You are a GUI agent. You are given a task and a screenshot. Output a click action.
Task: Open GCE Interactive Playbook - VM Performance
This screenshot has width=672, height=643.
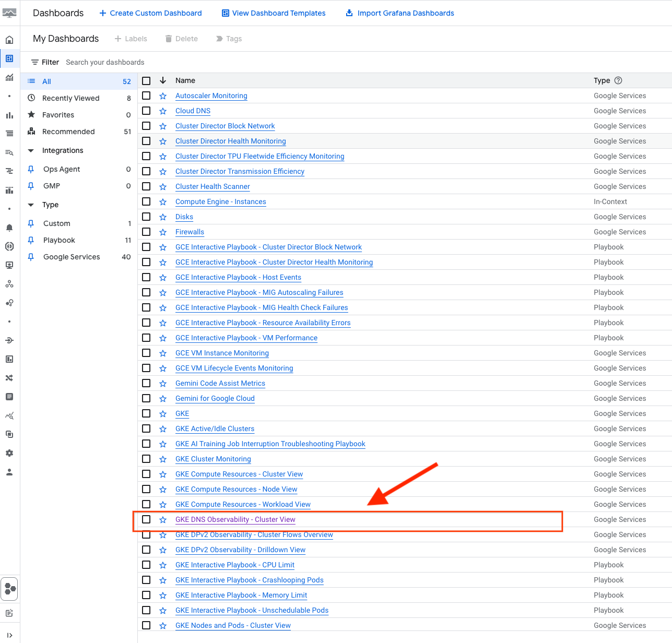click(x=246, y=338)
